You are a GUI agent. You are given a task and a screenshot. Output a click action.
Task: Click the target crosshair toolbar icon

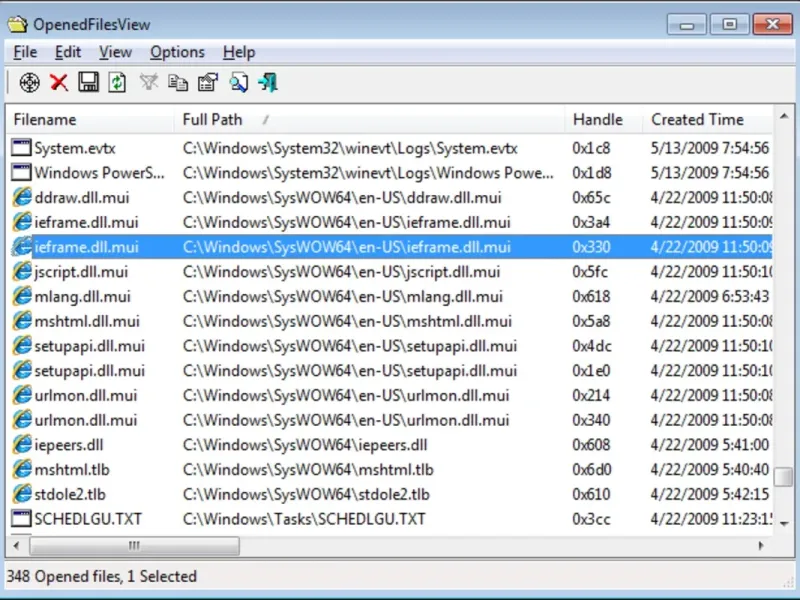click(x=30, y=82)
